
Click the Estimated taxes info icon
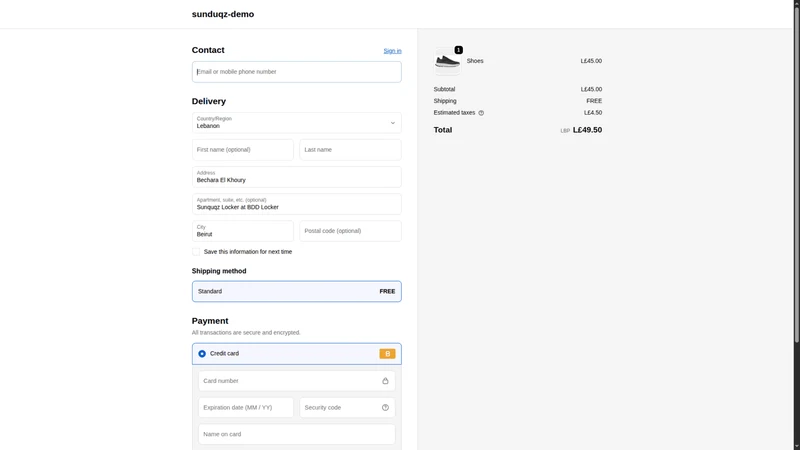481,113
